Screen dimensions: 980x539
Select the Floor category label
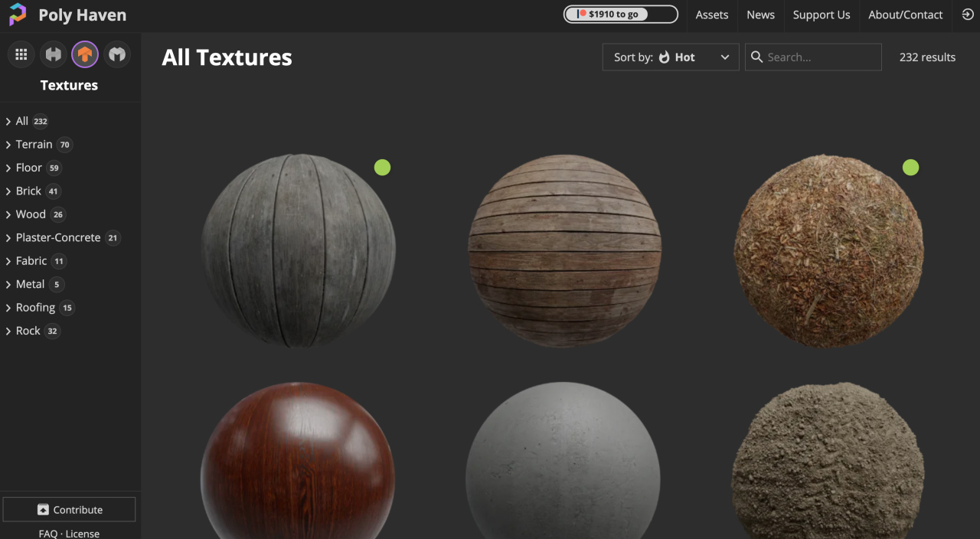29,168
